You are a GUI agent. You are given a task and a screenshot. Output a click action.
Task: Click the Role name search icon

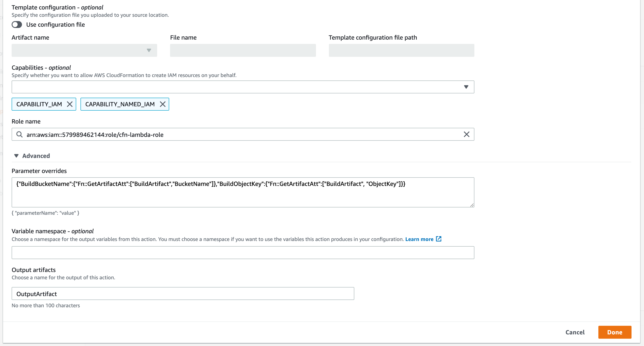[20, 134]
